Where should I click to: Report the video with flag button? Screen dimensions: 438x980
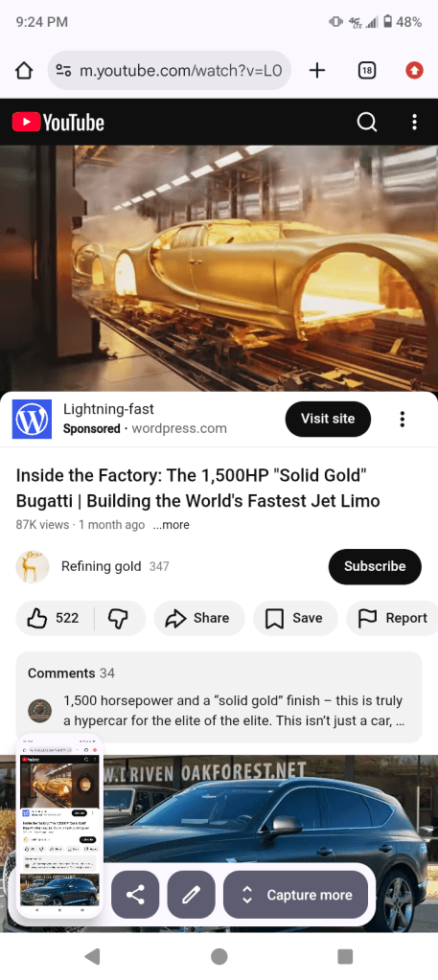(393, 618)
